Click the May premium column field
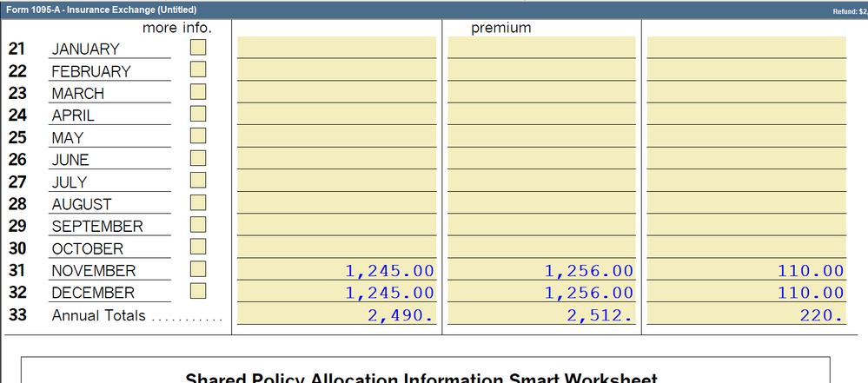This screenshot has width=868, height=383. 541,137
